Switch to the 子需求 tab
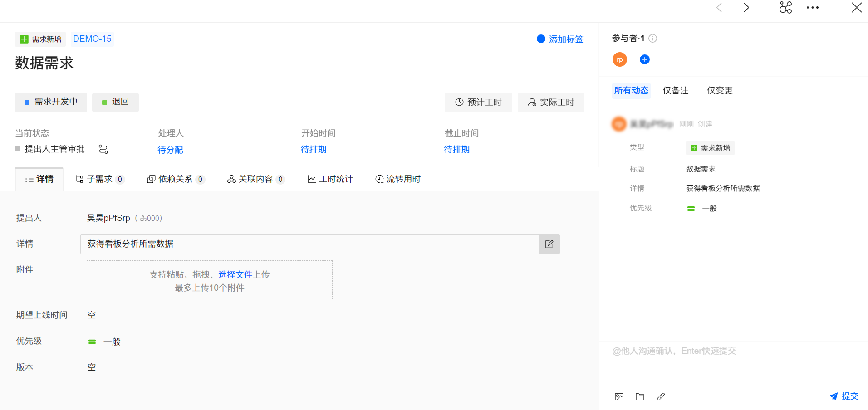This screenshot has width=868, height=410. tap(100, 179)
